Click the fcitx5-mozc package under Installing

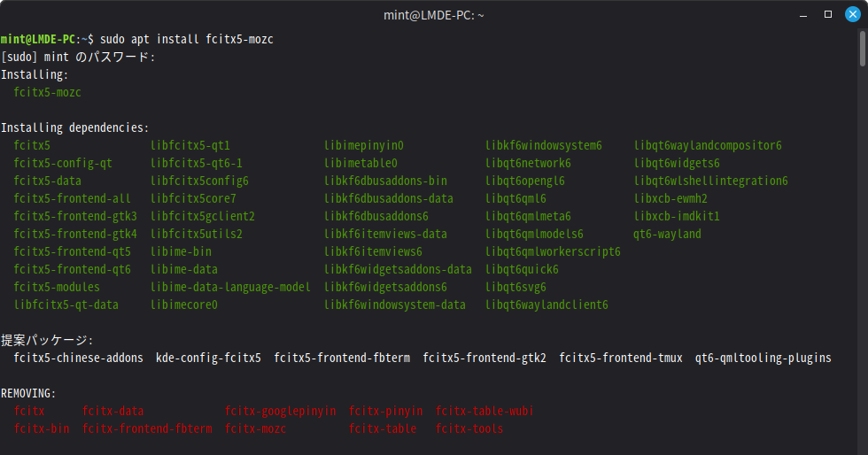tap(47, 92)
